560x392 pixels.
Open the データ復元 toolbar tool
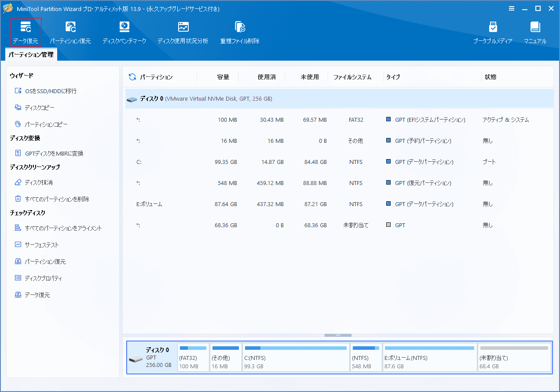pos(26,32)
